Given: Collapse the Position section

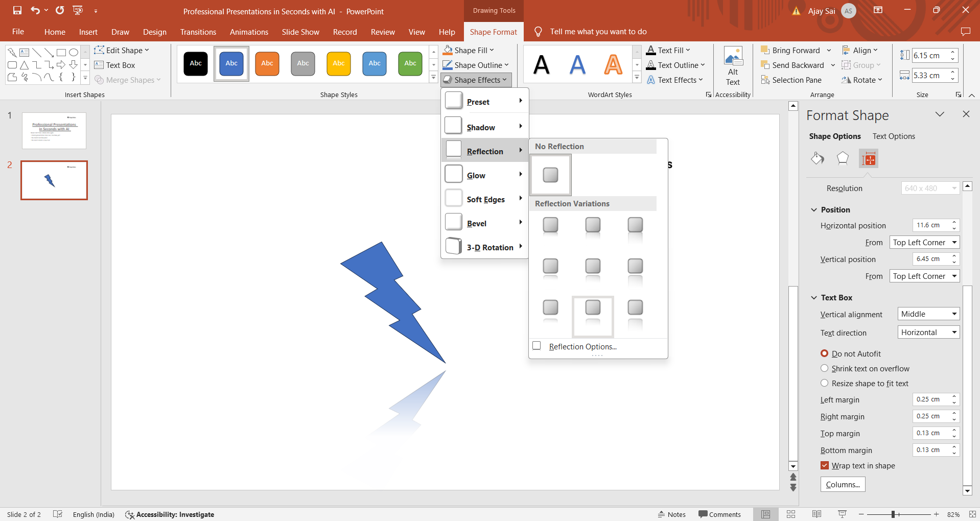Looking at the screenshot, I should (814, 210).
